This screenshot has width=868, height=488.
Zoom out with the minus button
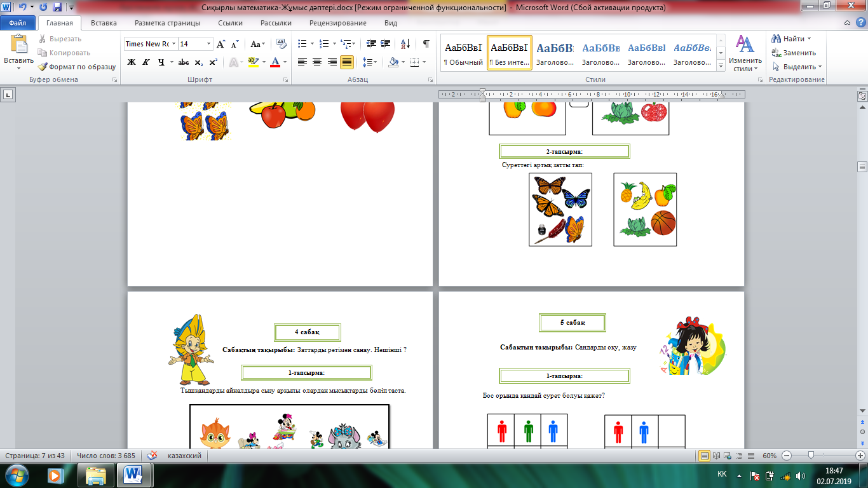click(788, 456)
